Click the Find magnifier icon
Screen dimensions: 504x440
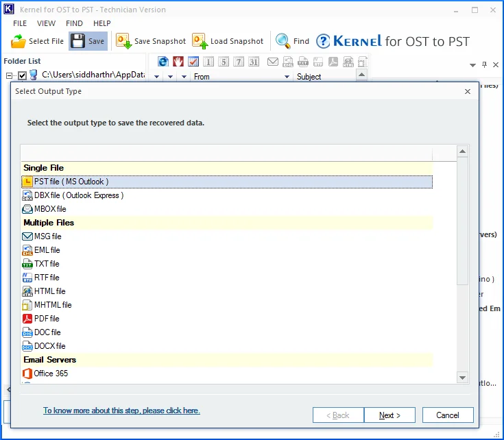pos(283,41)
